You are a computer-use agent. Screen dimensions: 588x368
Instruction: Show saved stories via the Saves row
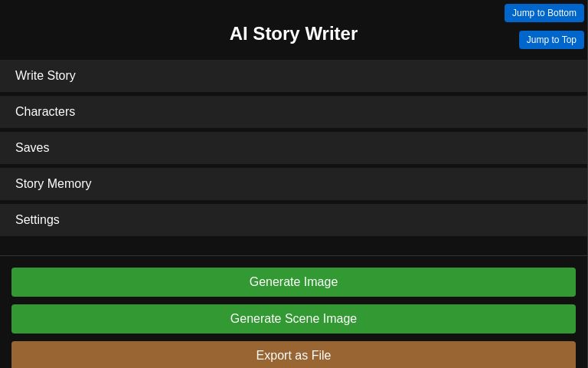293,148
